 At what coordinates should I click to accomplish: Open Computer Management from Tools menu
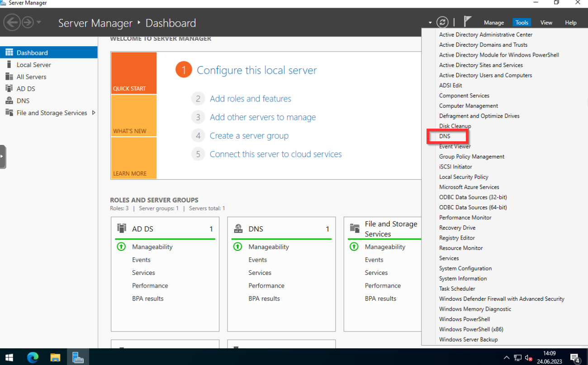pos(469,106)
